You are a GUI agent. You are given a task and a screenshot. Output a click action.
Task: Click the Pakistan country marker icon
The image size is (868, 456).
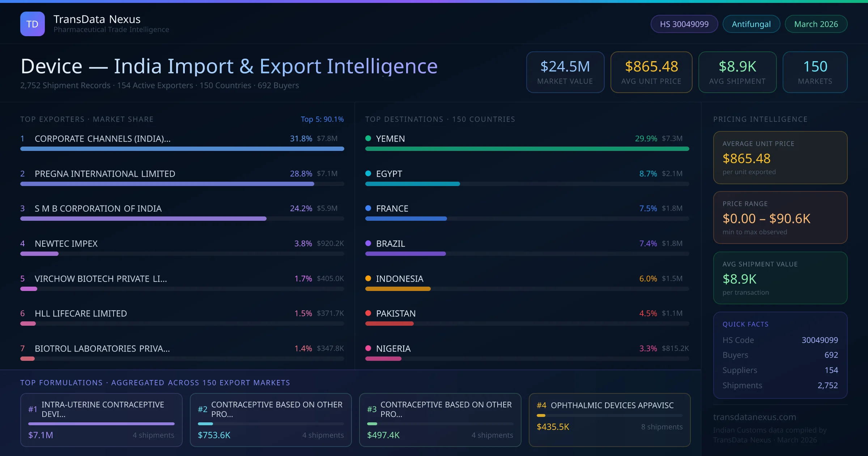point(368,313)
